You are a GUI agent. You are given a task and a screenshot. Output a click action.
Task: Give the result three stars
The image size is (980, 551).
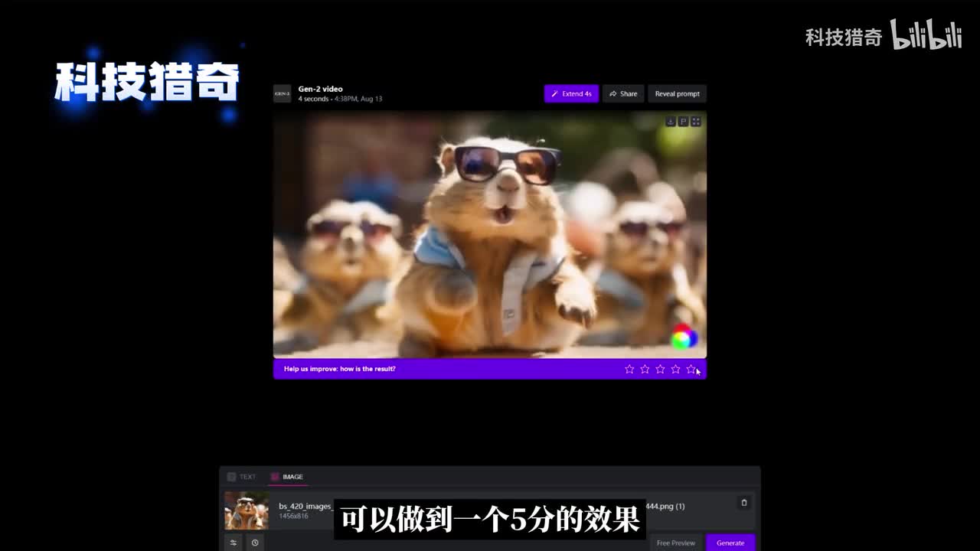coord(660,369)
